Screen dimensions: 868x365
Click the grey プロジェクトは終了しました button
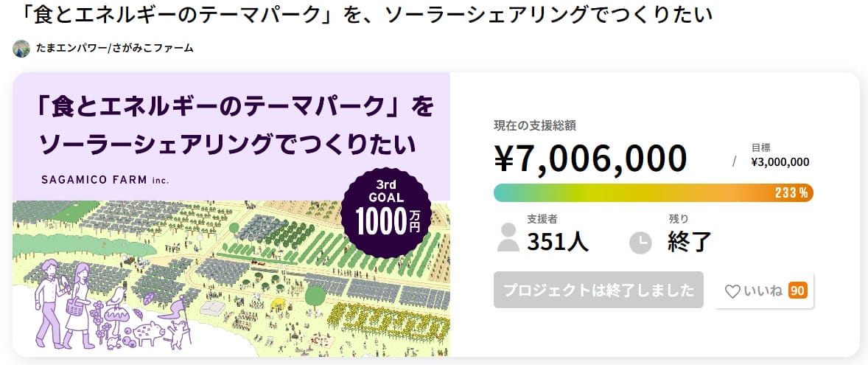pyautogui.click(x=599, y=291)
